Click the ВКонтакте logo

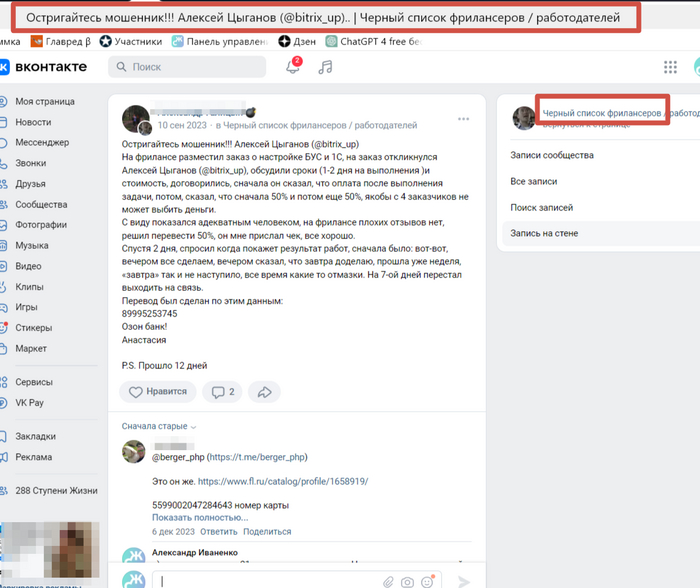click(43, 67)
